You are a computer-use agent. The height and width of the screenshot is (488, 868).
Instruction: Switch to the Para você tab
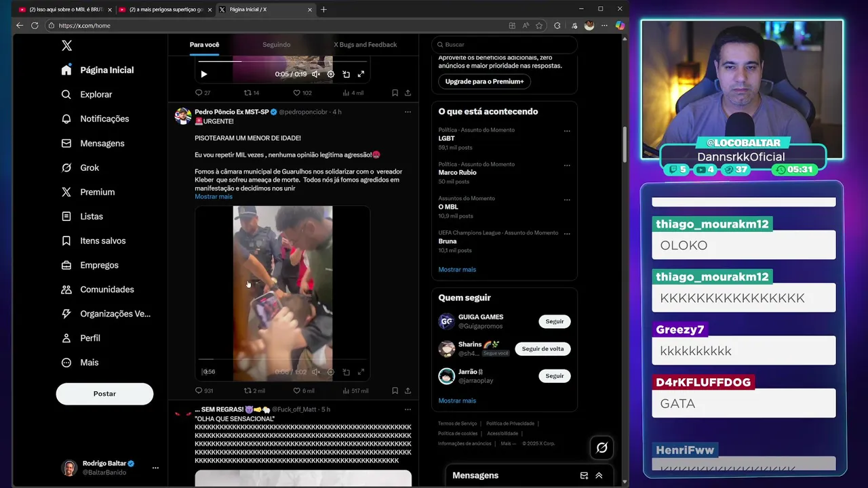coord(204,45)
